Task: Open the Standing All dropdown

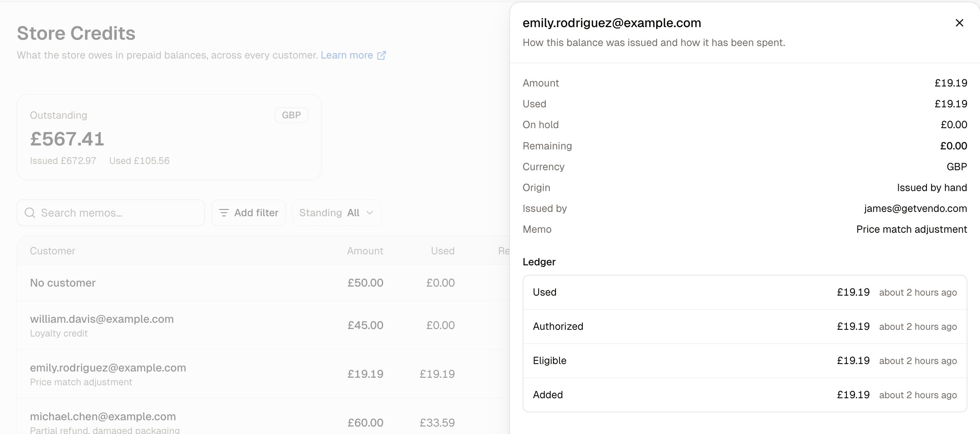Action: 337,213
